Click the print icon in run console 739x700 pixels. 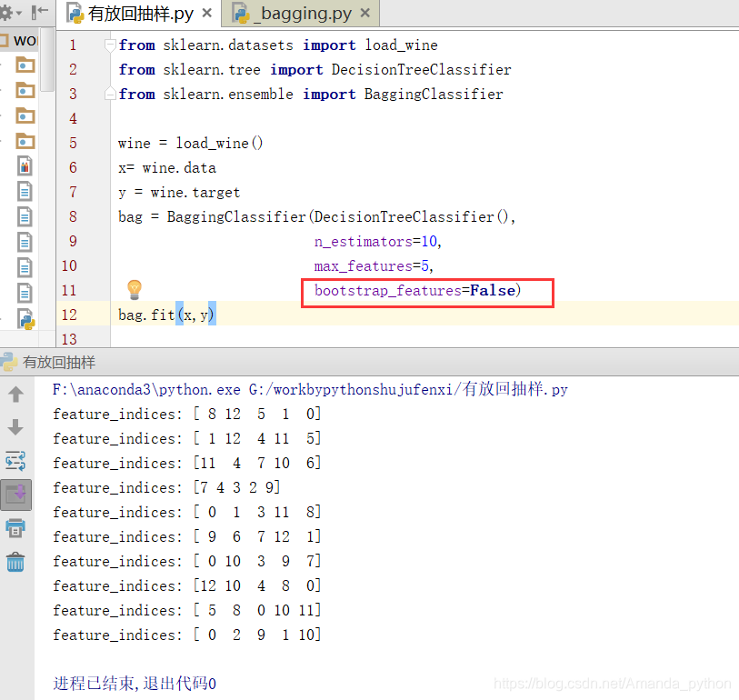coord(15,528)
